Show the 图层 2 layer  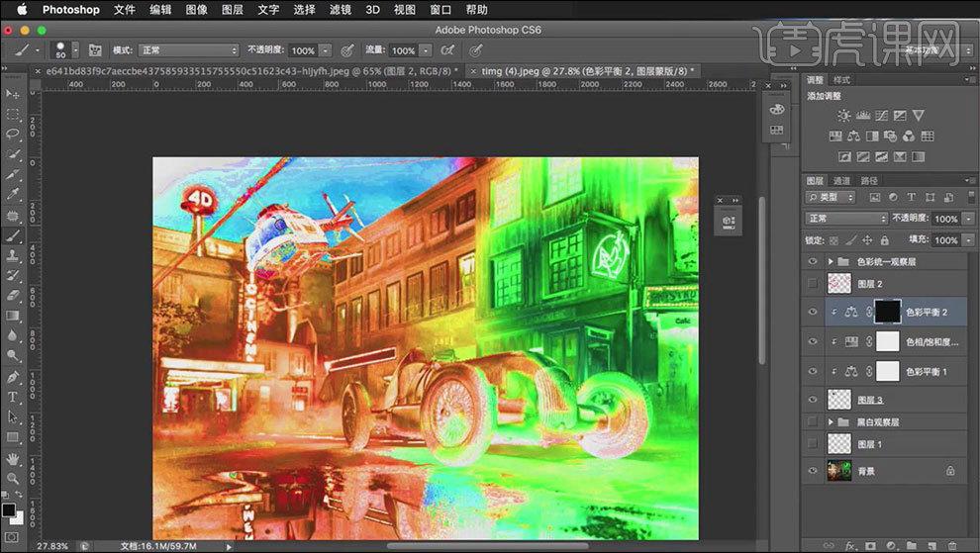click(813, 284)
